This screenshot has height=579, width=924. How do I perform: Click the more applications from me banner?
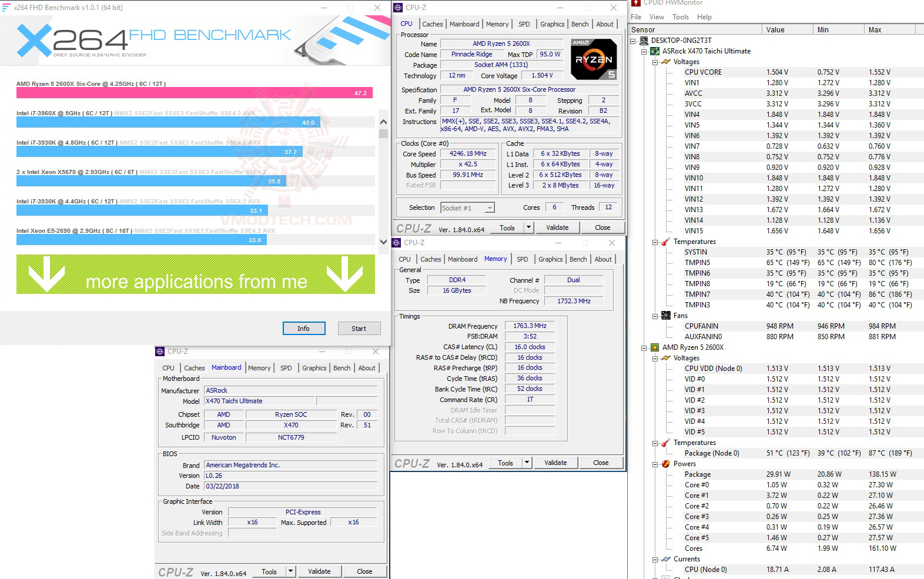coord(196,274)
